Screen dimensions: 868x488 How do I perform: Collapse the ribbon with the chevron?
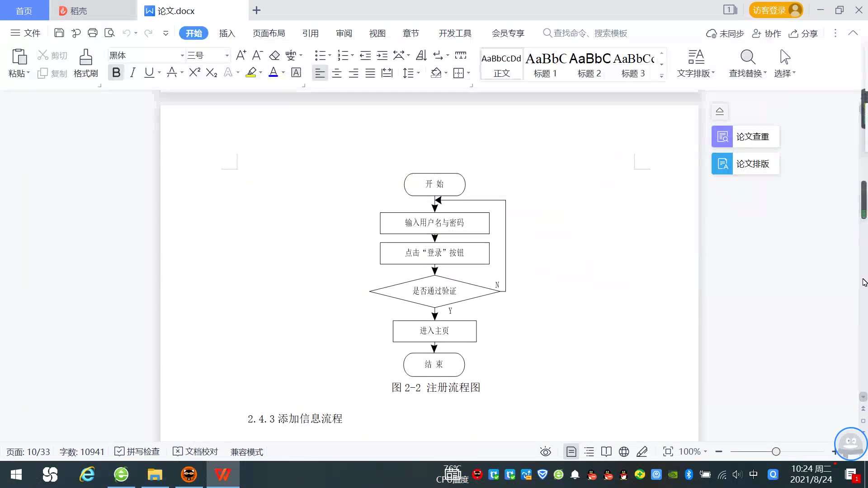pyautogui.click(x=853, y=33)
